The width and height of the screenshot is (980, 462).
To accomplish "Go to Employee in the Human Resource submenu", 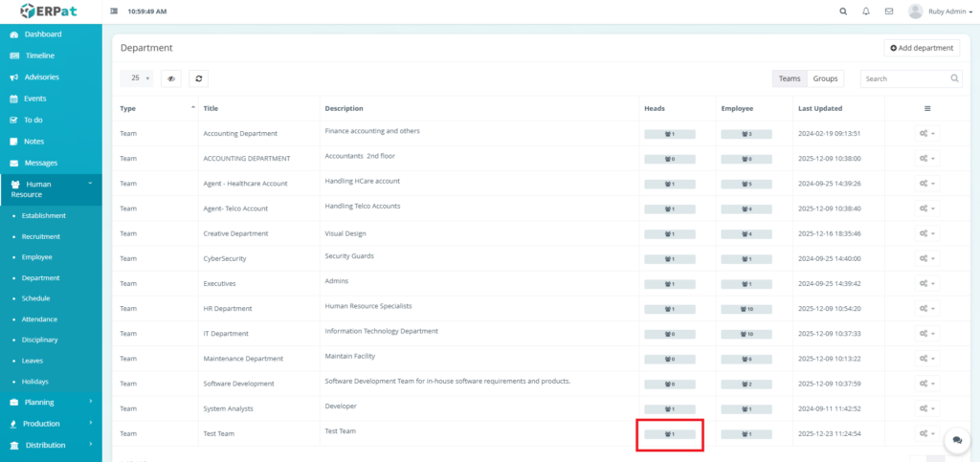I will tap(36, 257).
